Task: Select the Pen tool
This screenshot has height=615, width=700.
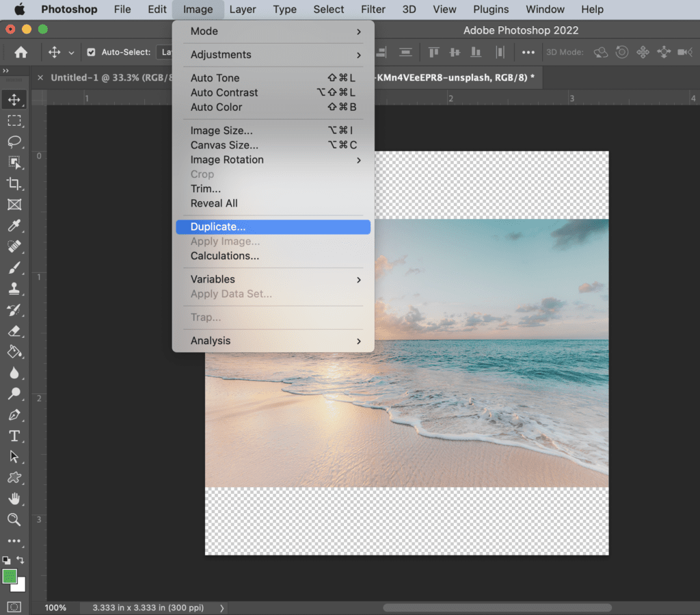Action: click(14, 415)
